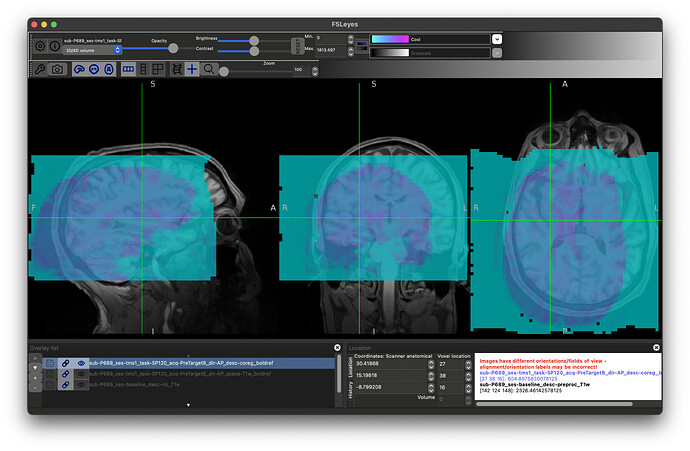Close the Location panel

pyautogui.click(x=656, y=348)
